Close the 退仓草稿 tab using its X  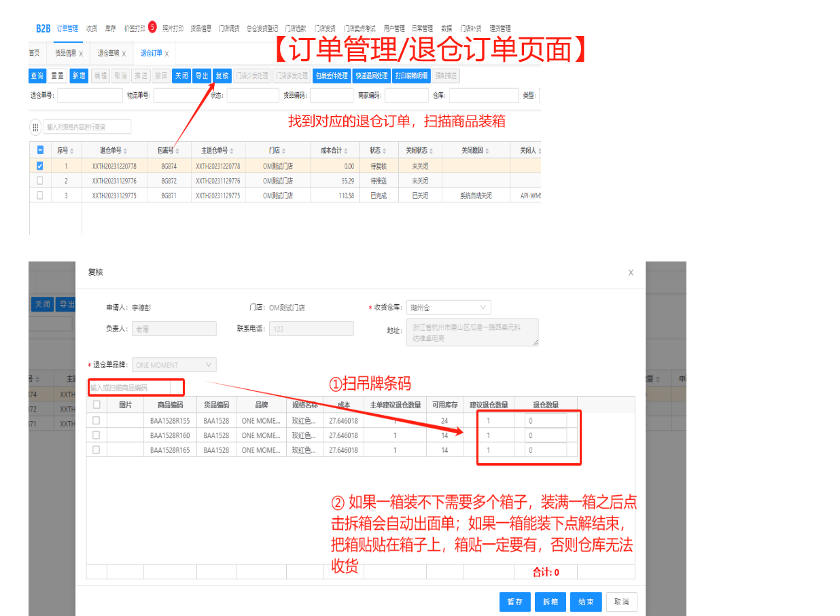pos(124,54)
